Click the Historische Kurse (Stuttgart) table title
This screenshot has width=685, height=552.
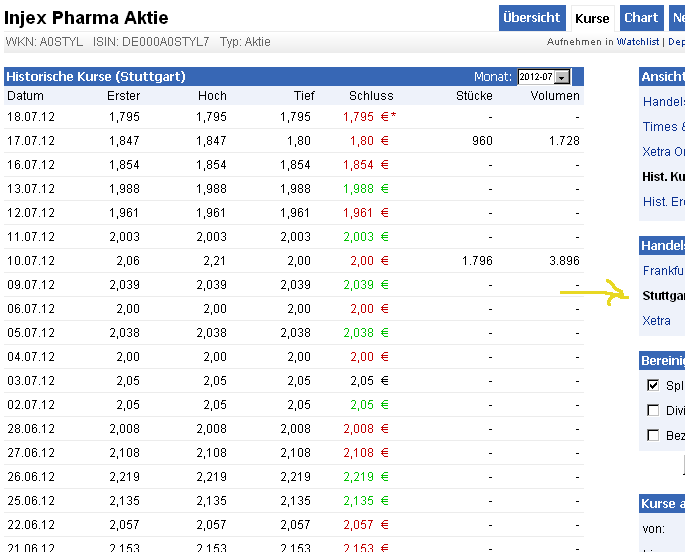96,77
